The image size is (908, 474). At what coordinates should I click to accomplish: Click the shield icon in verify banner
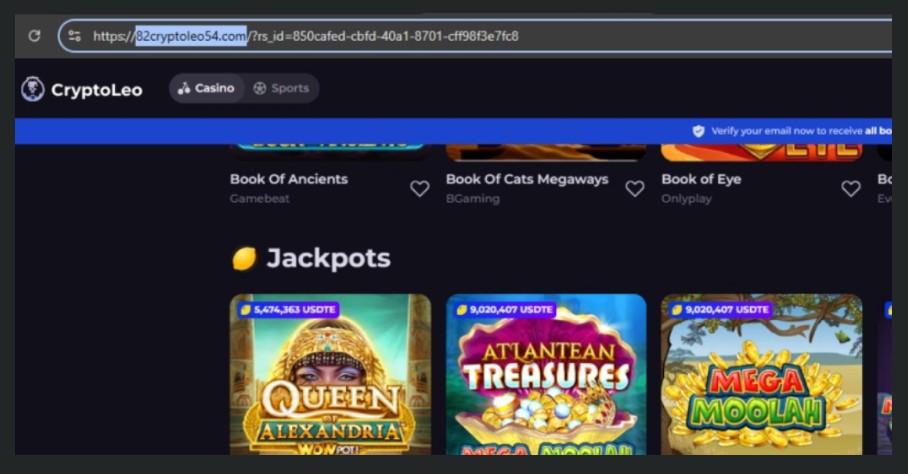click(699, 131)
